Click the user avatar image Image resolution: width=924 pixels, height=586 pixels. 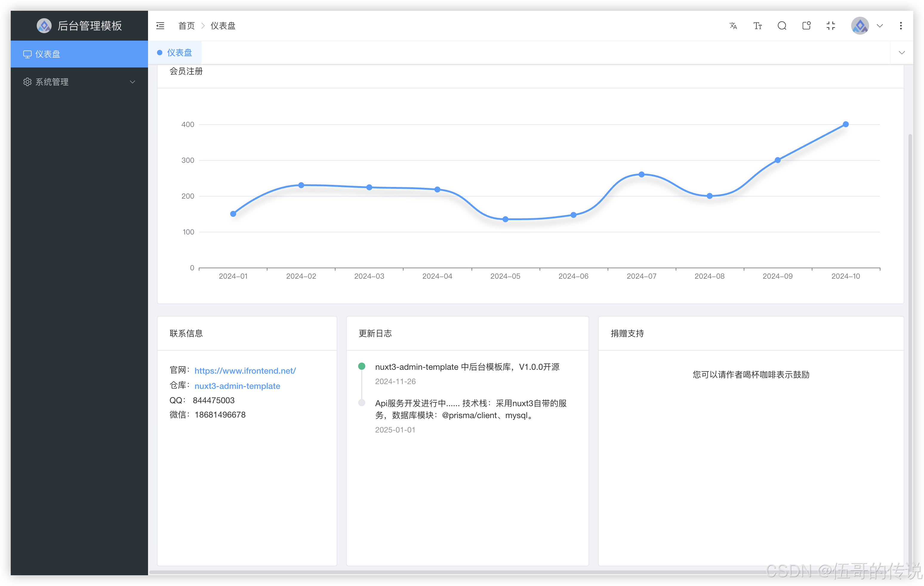[x=860, y=25]
